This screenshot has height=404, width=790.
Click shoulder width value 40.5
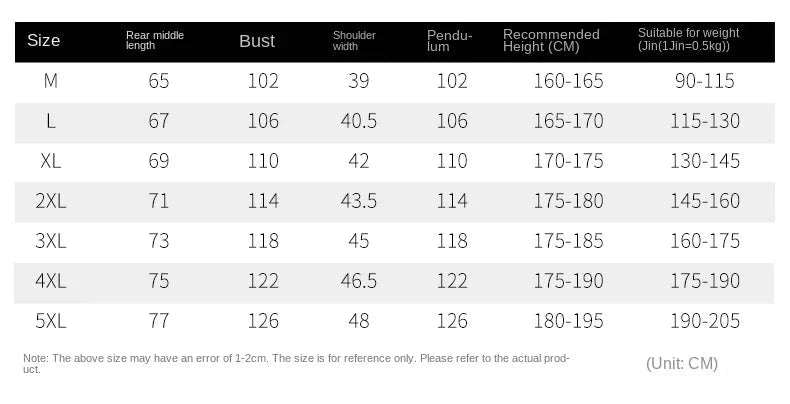(x=358, y=121)
